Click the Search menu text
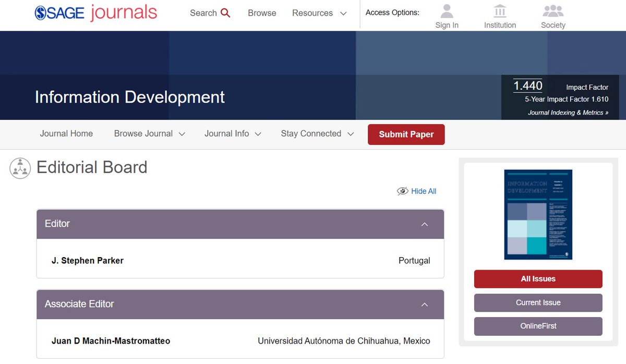Viewport: 626px width, 364px height. (203, 13)
